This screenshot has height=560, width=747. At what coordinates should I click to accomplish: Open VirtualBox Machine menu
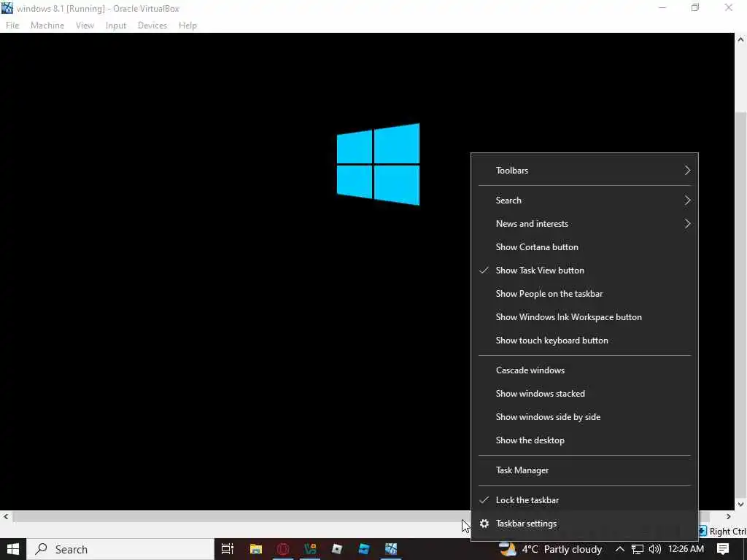(47, 26)
